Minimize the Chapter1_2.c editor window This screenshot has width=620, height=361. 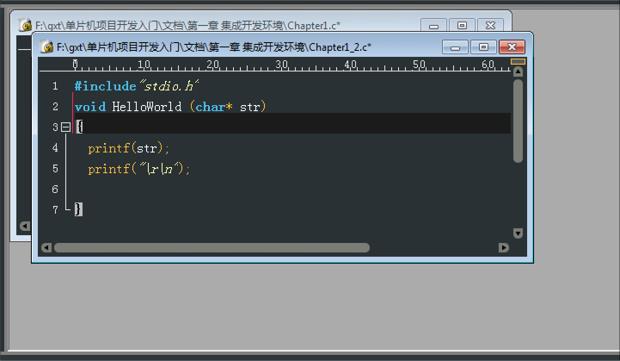click(x=455, y=47)
